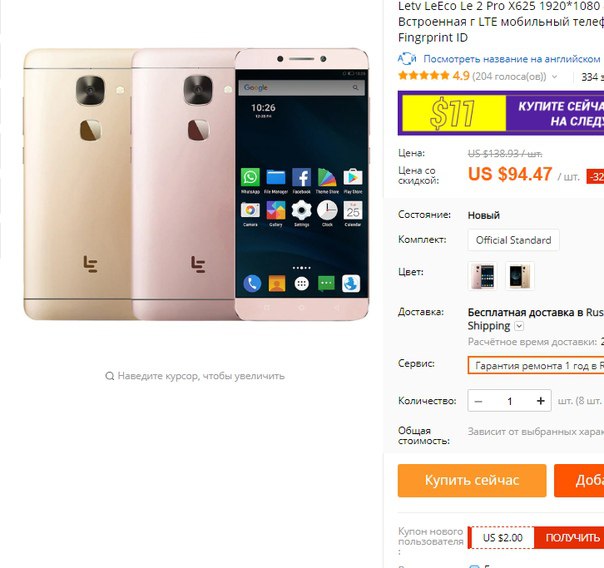This screenshot has height=568, width=604.
Task: Click the 204 votes review count
Action: pyautogui.click(x=509, y=76)
